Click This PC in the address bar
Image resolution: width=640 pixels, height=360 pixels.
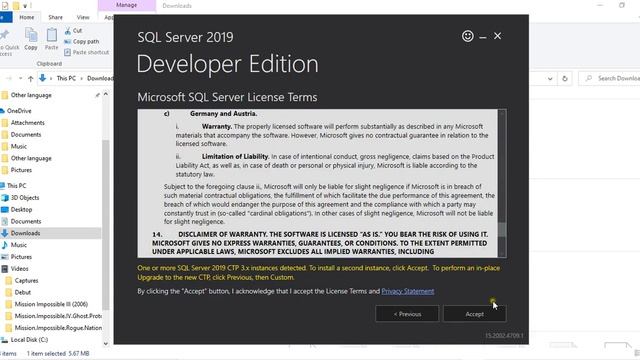pos(66,78)
